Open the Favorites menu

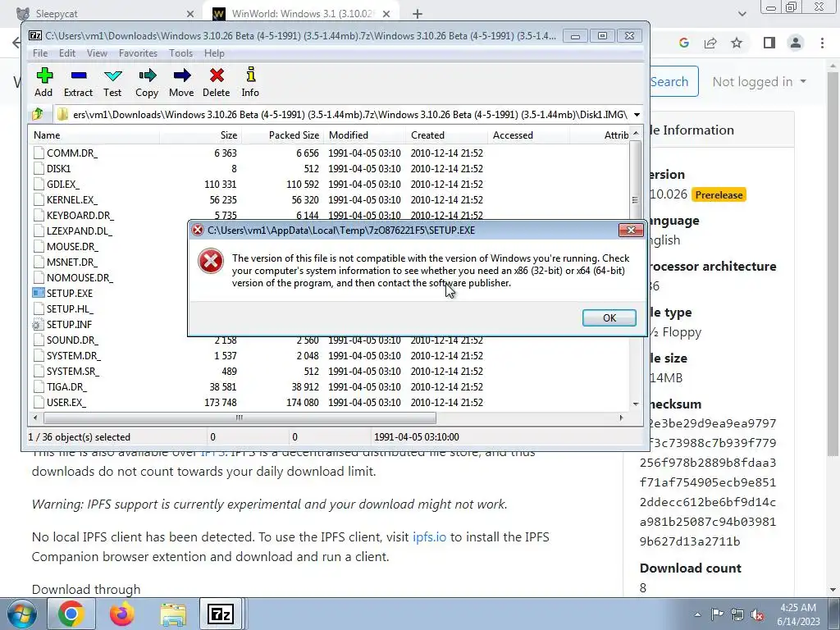click(138, 53)
